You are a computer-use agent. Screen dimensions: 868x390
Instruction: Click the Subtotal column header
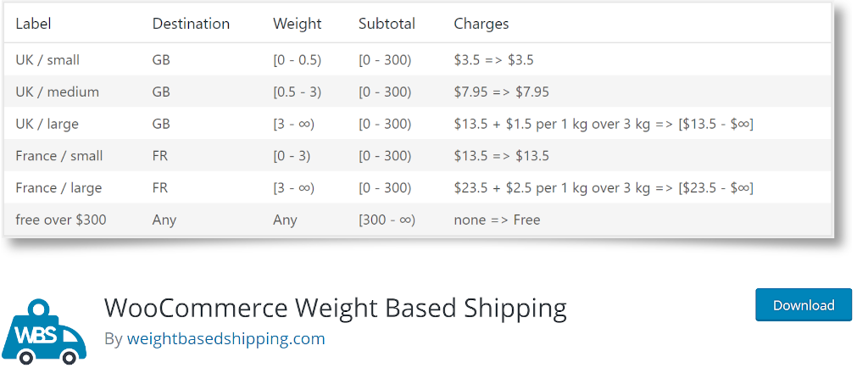387,24
